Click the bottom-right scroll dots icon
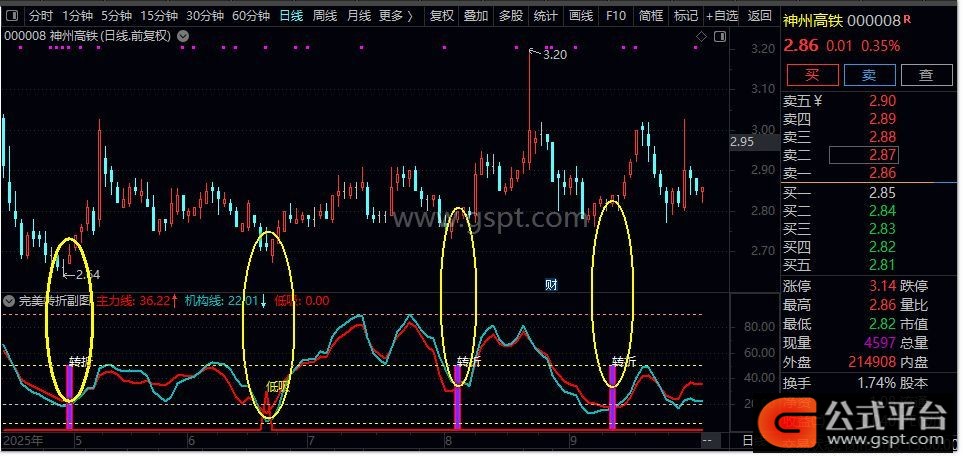Viewport: 963px width, 456px height. coord(708,440)
